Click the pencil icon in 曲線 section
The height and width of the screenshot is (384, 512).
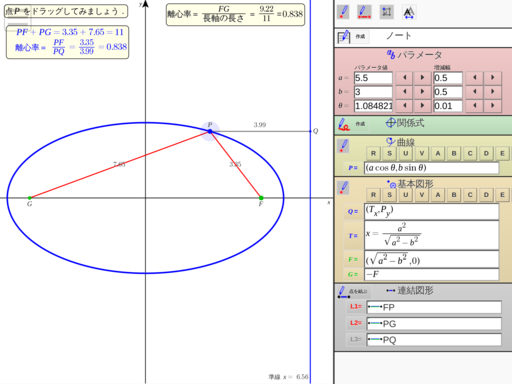point(343,146)
